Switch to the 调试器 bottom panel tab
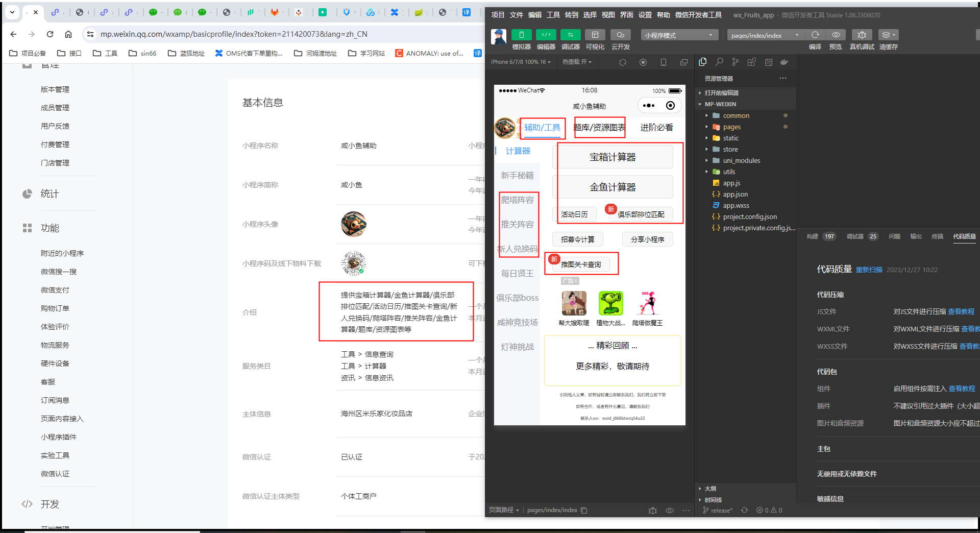980x533 pixels. pos(855,236)
